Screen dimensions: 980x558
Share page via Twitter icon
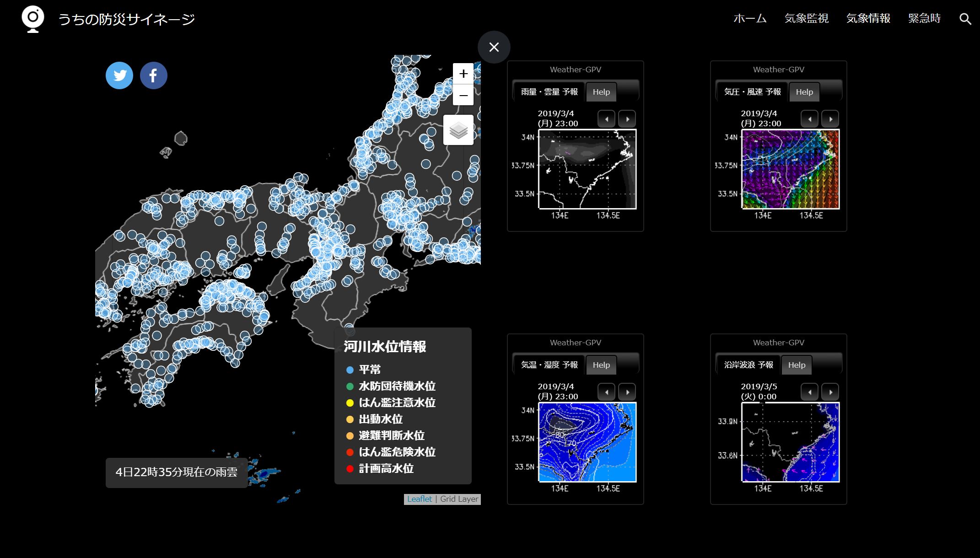click(119, 75)
